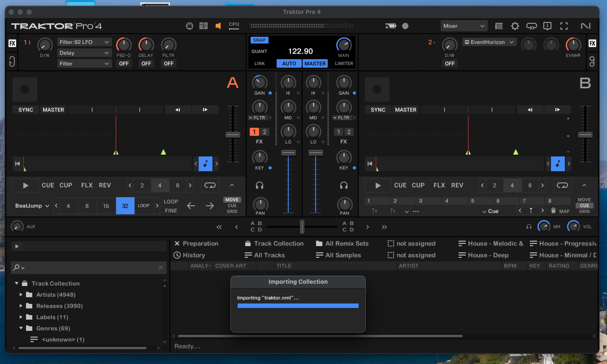Click the audio recorder indicator in the header
This screenshot has height=364, width=607.
coord(405,26)
